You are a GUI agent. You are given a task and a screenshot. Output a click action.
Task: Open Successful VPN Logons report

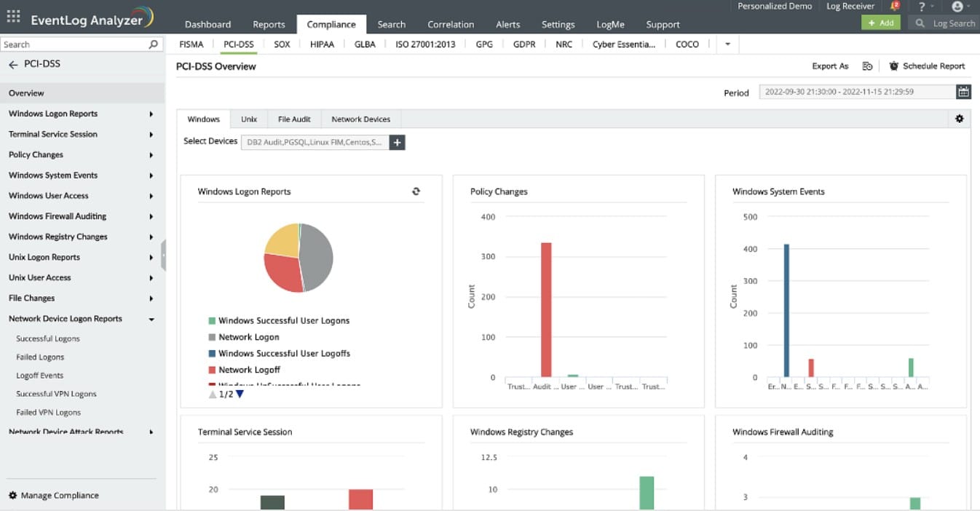[x=57, y=394]
